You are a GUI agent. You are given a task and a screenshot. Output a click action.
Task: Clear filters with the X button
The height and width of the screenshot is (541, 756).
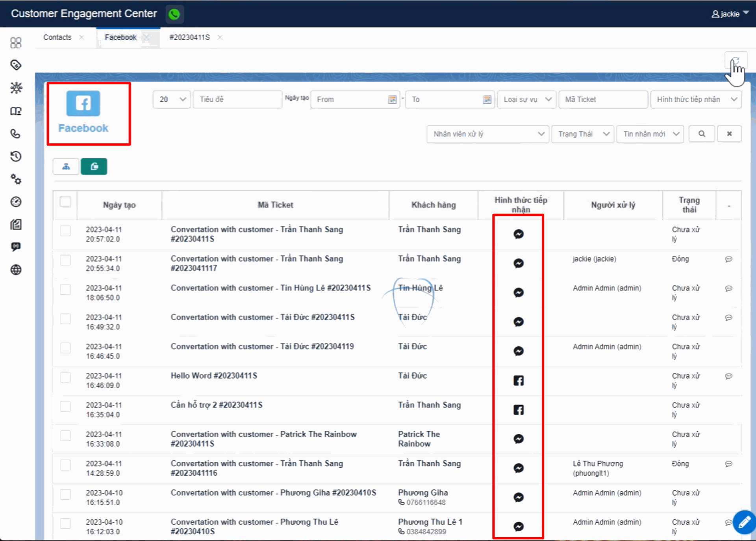(729, 134)
